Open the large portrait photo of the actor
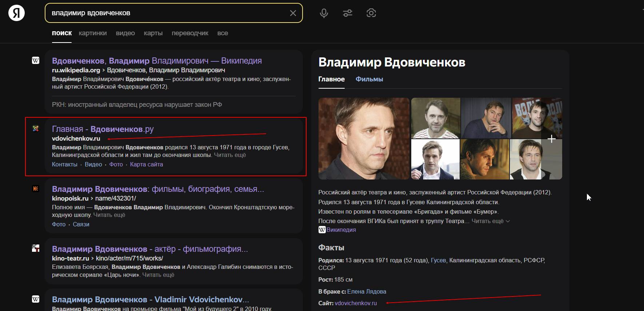Screen dimensions: 644x311 click(x=364, y=138)
